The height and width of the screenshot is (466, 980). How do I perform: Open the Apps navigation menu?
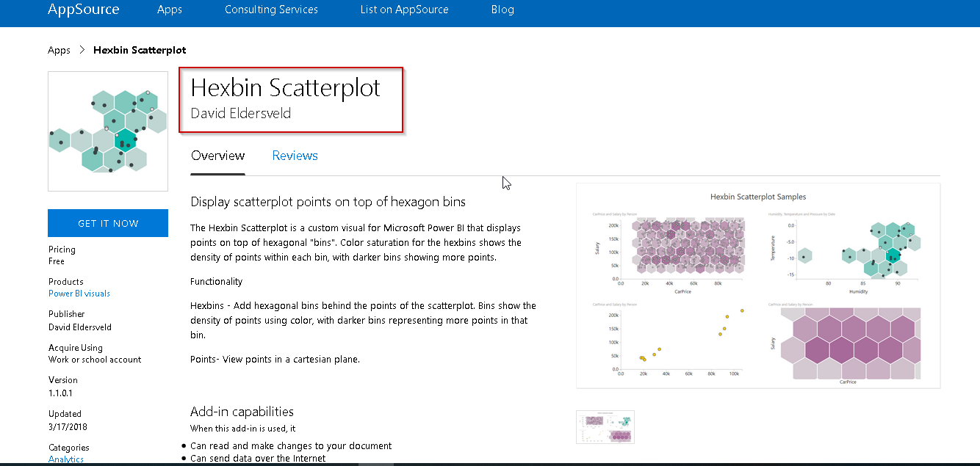point(170,10)
